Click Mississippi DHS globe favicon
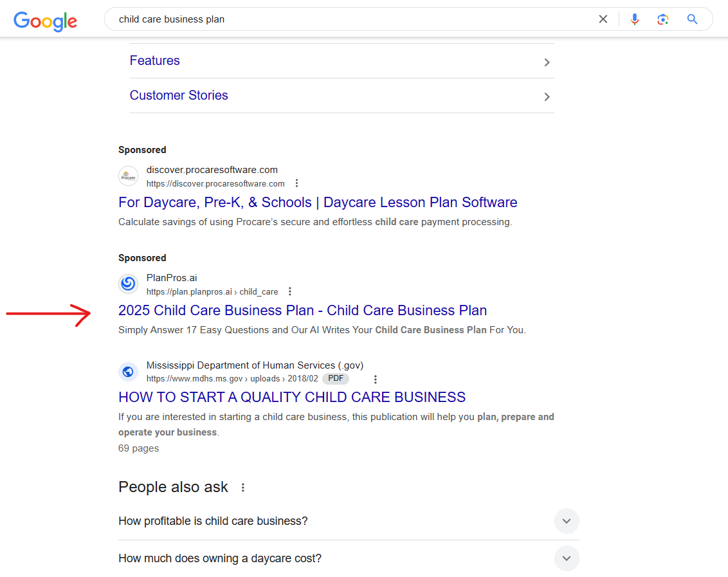 pos(128,372)
